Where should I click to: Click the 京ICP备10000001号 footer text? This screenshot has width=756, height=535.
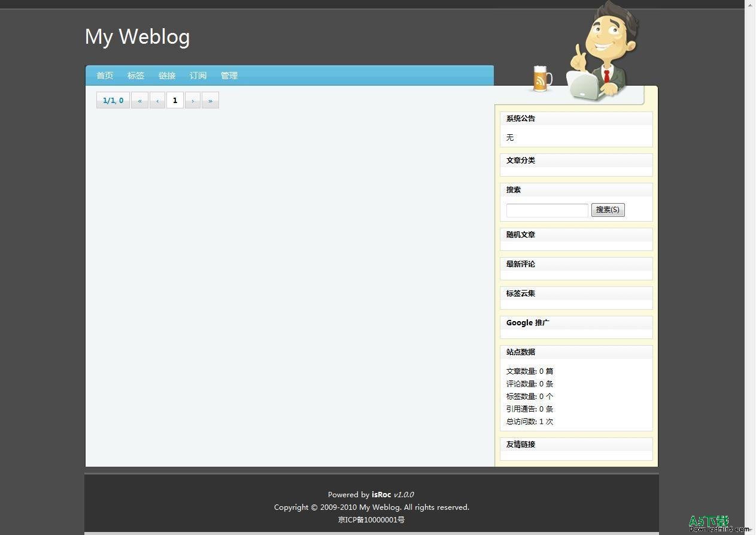point(372,520)
